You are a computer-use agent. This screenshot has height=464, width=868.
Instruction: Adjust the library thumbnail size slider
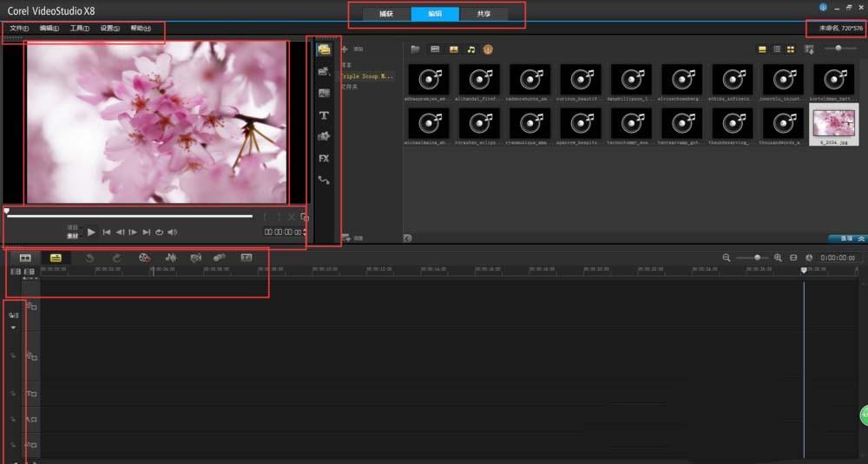pos(838,49)
